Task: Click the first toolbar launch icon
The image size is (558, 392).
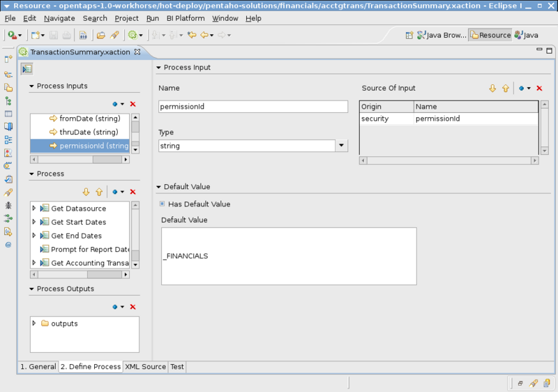Action: (x=12, y=35)
